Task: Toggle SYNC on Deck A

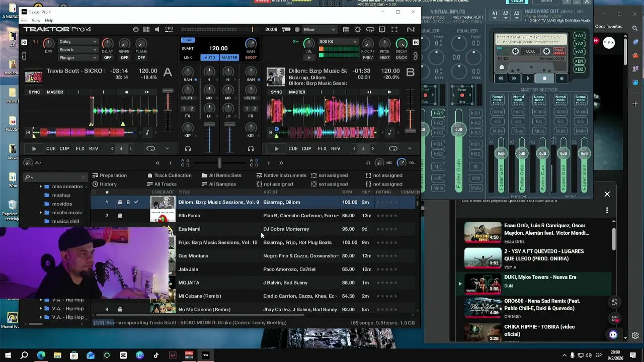Action: (34, 92)
